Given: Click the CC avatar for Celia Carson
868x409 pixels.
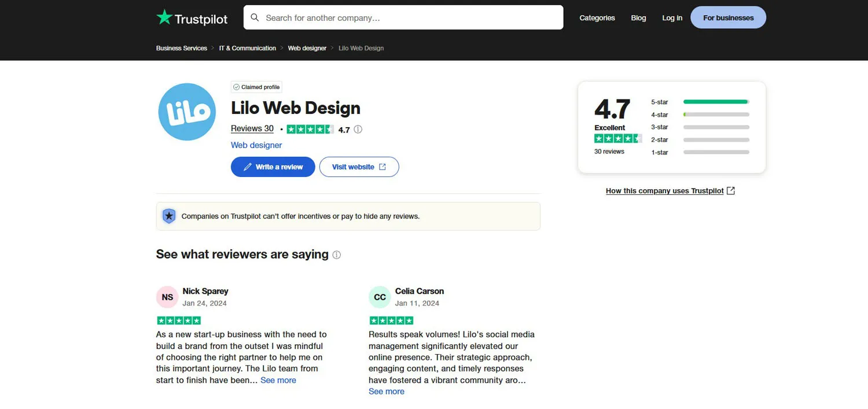Looking at the screenshot, I should tap(380, 297).
